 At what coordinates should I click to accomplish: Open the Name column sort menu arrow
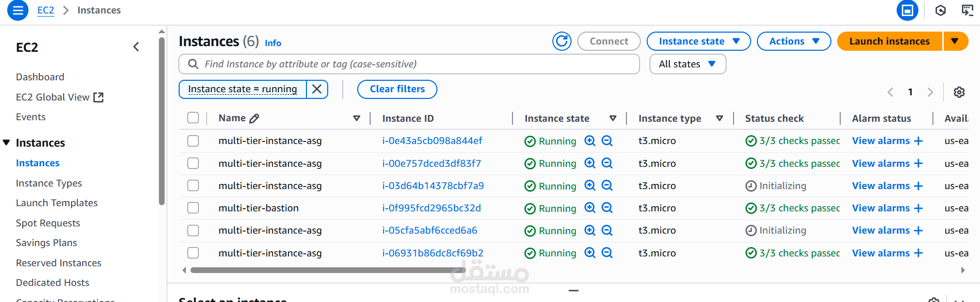(357, 119)
